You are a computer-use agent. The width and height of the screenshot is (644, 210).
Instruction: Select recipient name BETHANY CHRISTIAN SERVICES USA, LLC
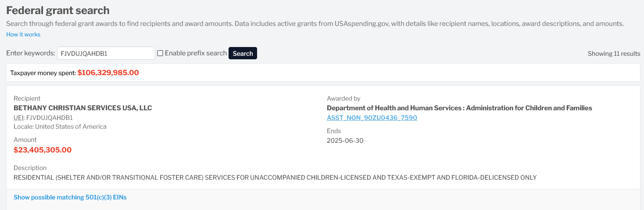[x=83, y=108]
